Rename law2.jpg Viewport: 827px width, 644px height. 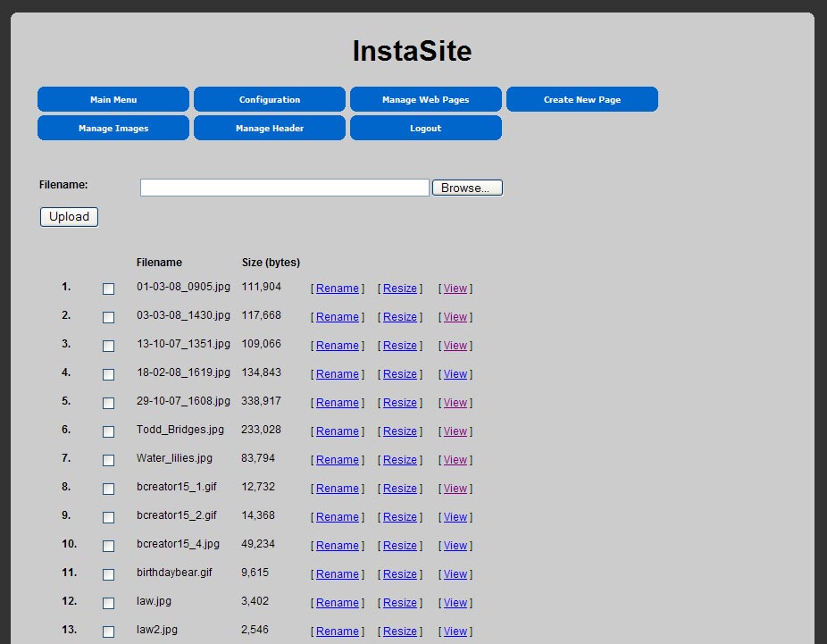click(x=337, y=631)
